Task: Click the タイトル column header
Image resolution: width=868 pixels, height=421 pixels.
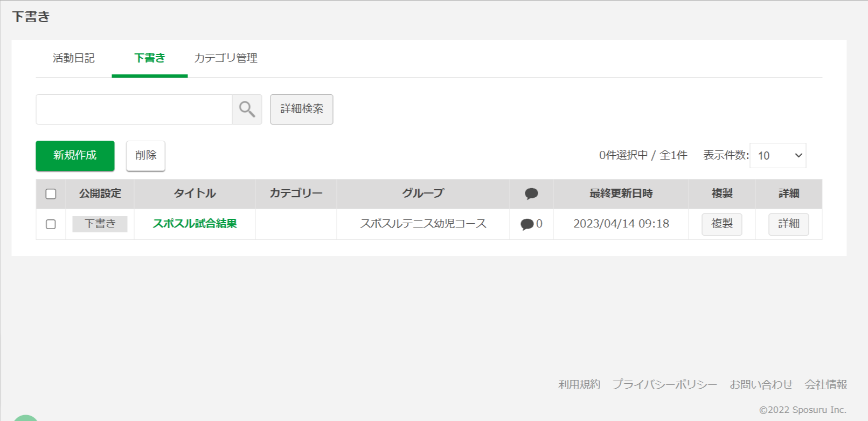Action: point(195,194)
